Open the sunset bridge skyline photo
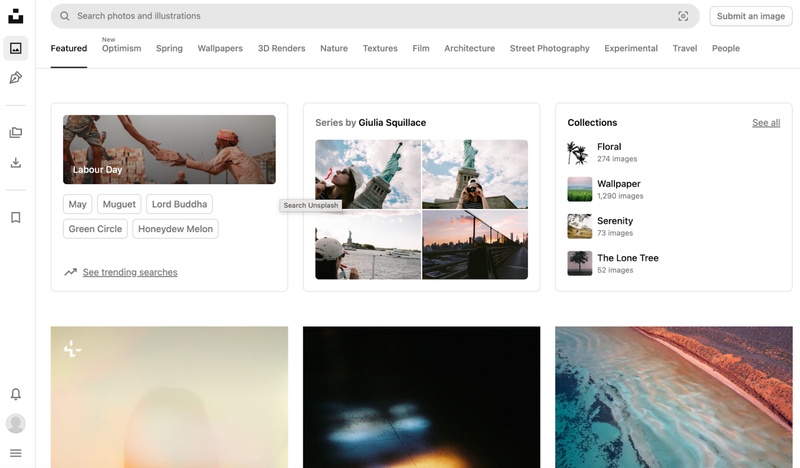Viewport: 800px width, 468px height. (x=475, y=245)
